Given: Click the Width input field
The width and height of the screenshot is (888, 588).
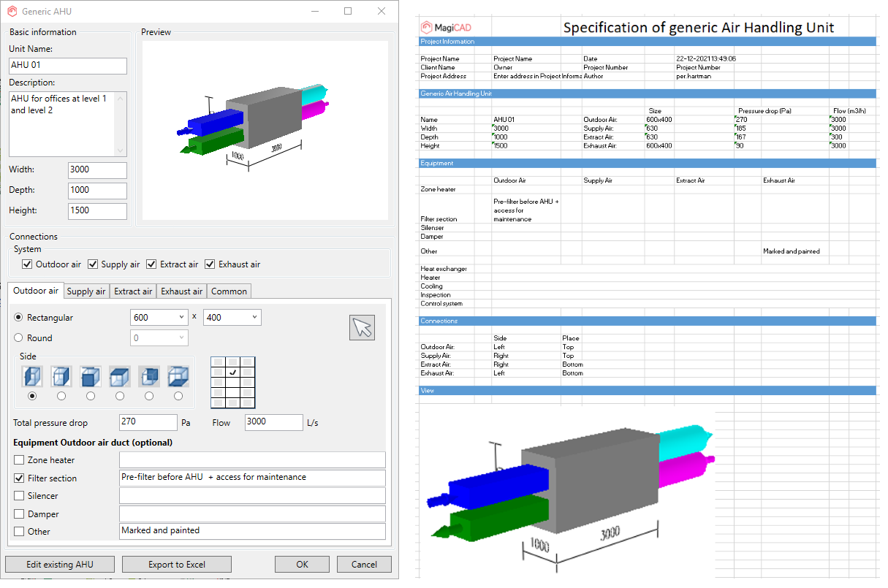Looking at the screenshot, I should pos(97,170).
